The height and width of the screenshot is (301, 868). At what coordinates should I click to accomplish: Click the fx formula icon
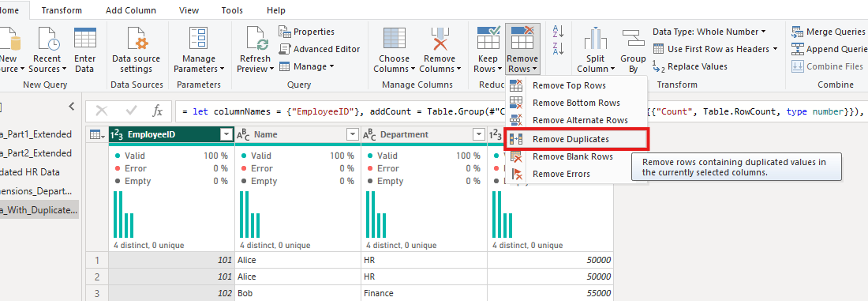click(158, 111)
